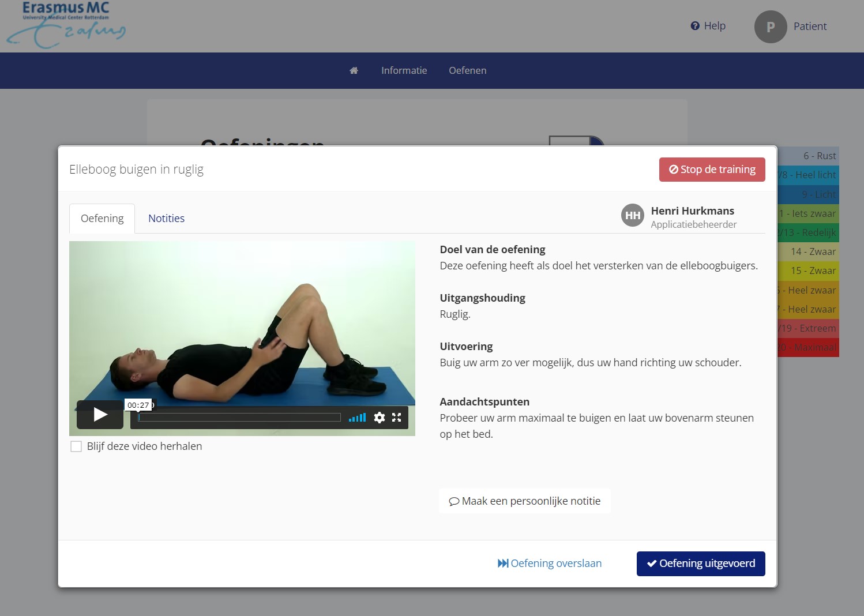864x616 pixels.
Task: Open the video settings gear
Action: (380, 418)
